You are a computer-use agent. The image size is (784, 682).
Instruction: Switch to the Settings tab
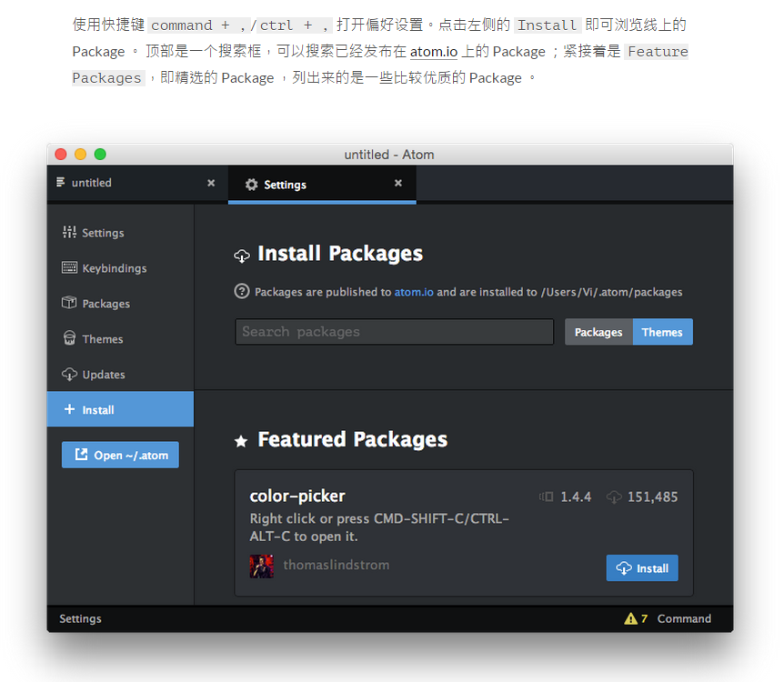coord(322,184)
